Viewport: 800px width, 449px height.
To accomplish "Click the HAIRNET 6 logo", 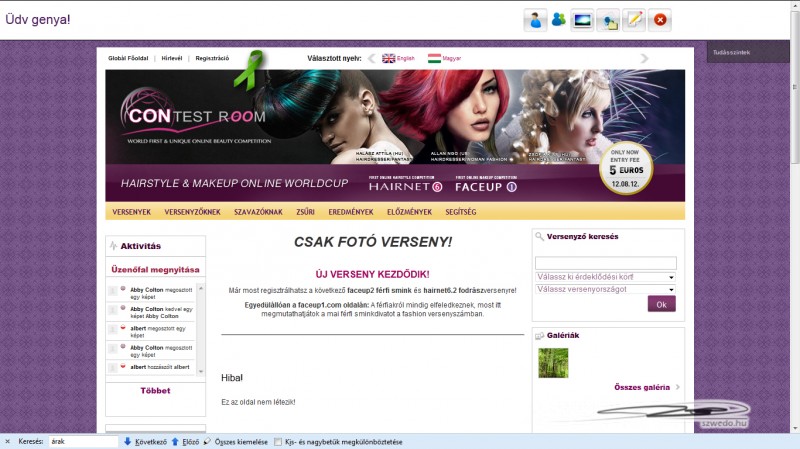I will coord(405,186).
